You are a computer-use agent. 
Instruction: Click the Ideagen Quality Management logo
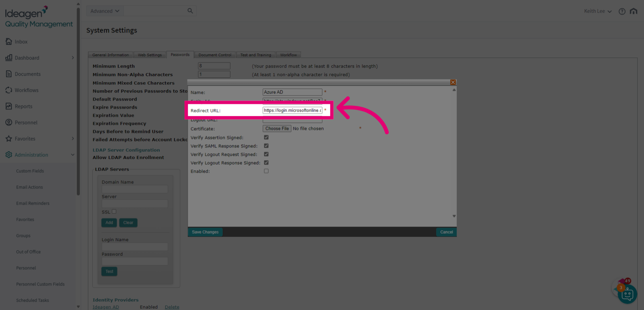pyautogui.click(x=39, y=16)
